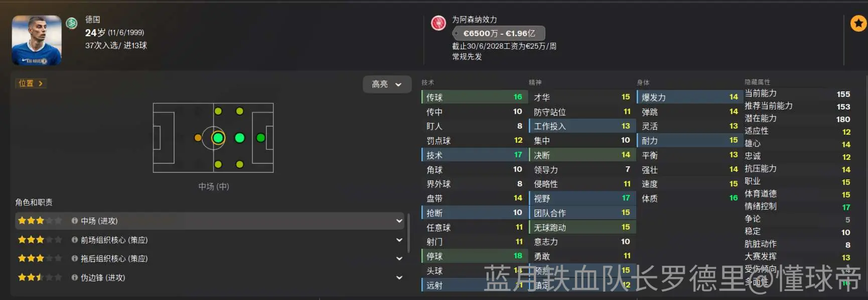
Task: Open the player portrait photo
Action: [x=37, y=40]
